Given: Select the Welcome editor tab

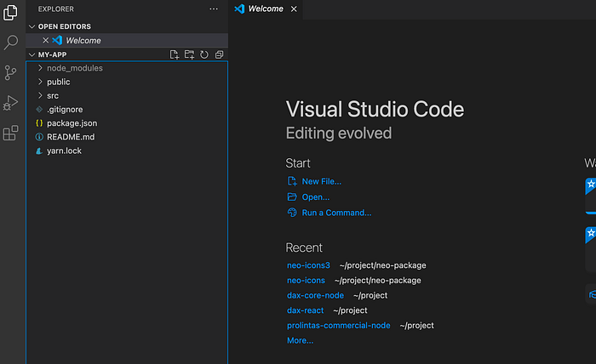Looking at the screenshot, I should pyautogui.click(x=264, y=9).
